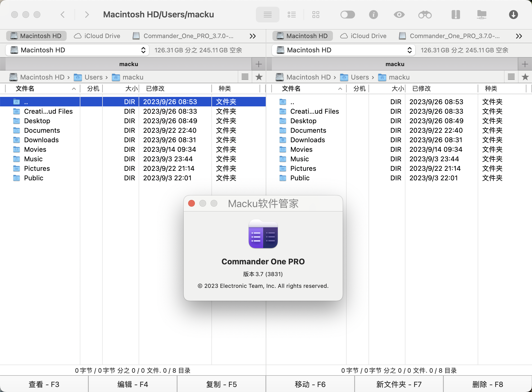This screenshot has width=532, height=392.
Task: Add a new tab in the left panel
Action: [x=259, y=64]
